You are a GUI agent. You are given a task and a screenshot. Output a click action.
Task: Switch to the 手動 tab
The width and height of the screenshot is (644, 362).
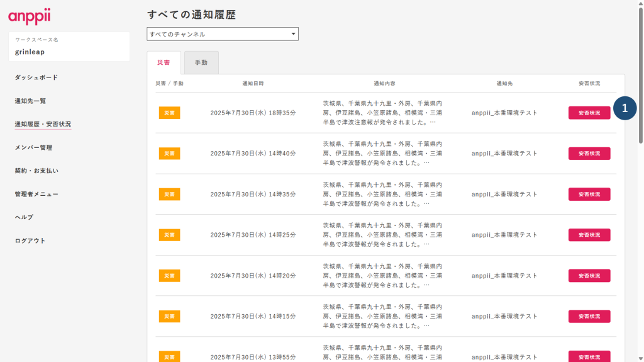tap(201, 63)
